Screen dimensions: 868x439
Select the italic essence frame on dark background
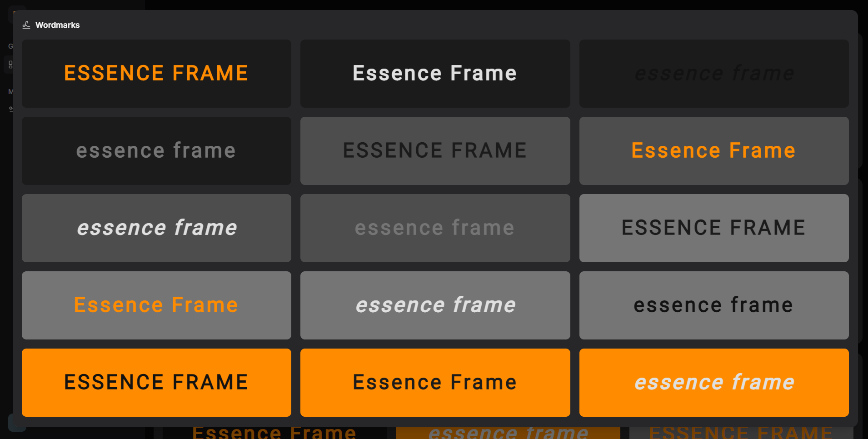(156, 228)
